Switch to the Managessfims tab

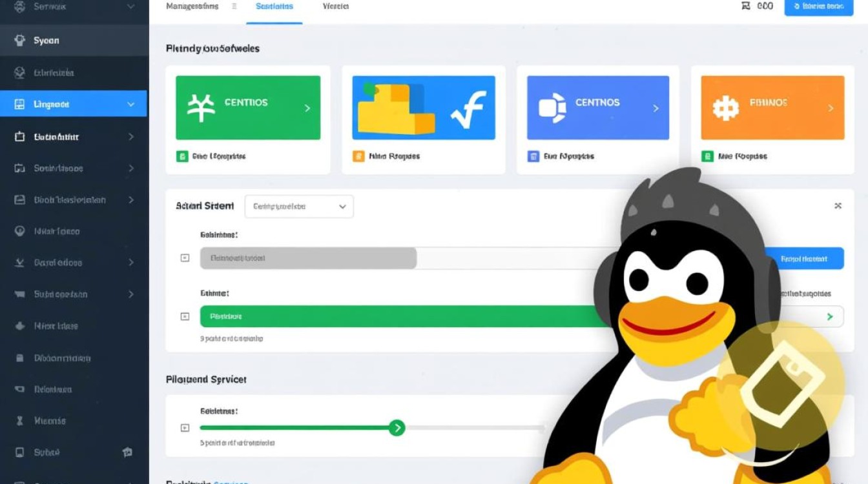click(x=192, y=6)
